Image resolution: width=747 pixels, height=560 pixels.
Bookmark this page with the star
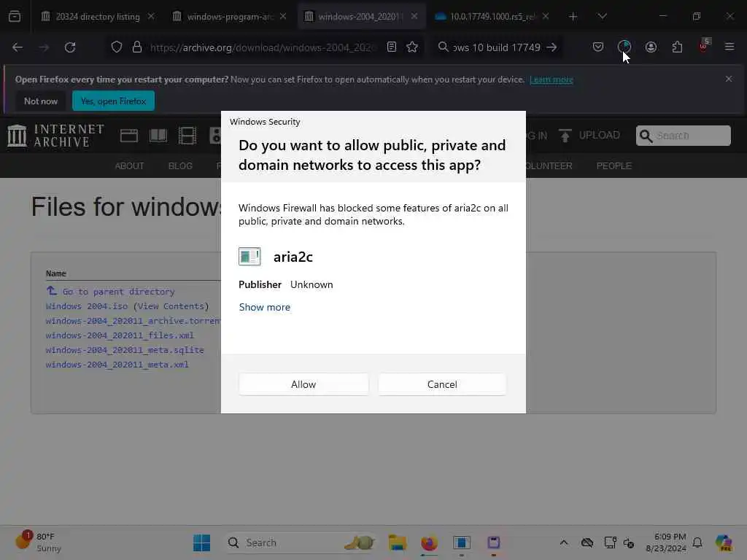tap(413, 47)
